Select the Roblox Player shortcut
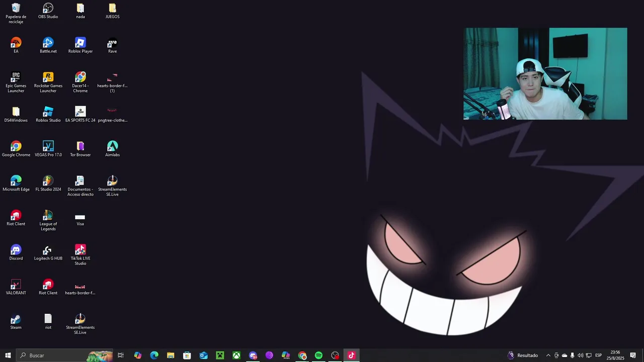 (80, 45)
